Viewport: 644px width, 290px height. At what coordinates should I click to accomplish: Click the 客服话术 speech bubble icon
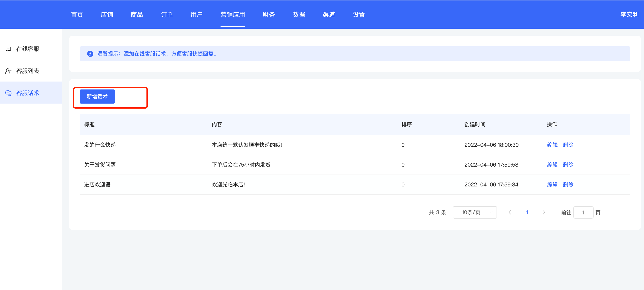coord(8,93)
